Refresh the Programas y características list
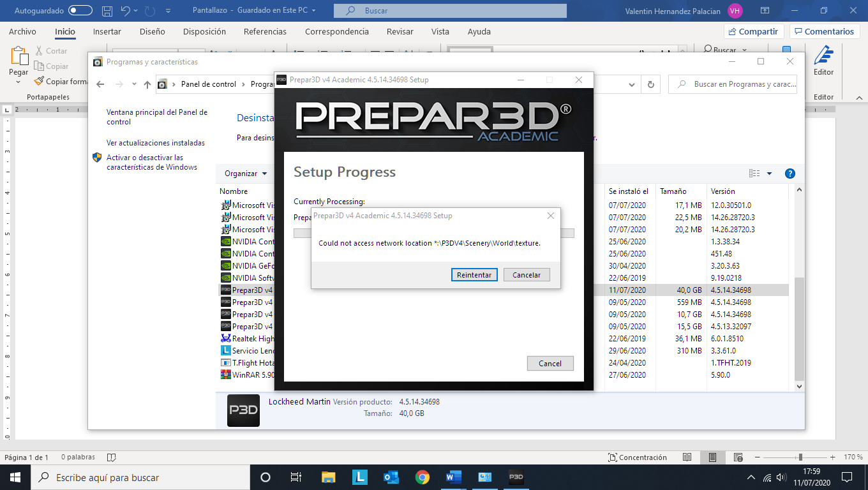Viewport: 868px width, 490px height. 650,84
